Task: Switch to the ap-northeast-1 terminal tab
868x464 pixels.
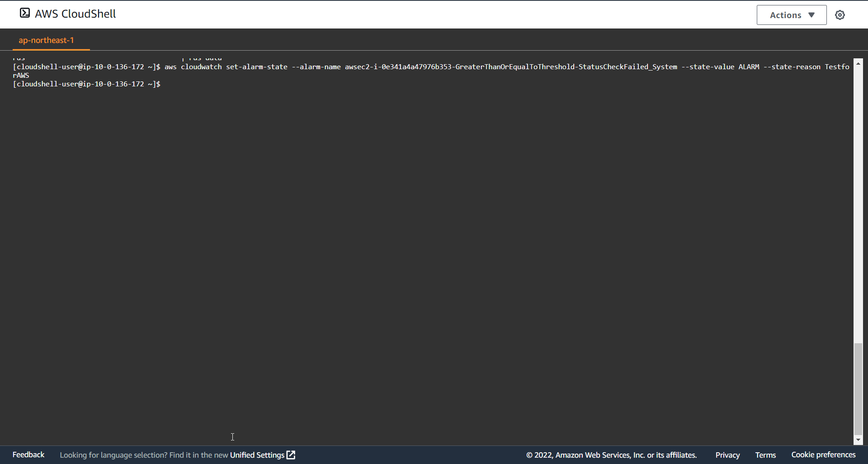Action: click(x=46, y=40)
